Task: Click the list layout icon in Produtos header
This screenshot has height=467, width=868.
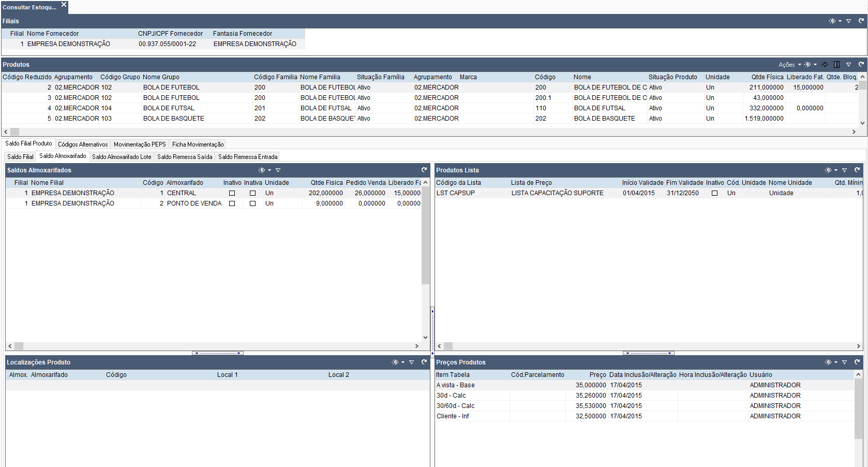Action: pyautogui.click(x=836, y=65)
